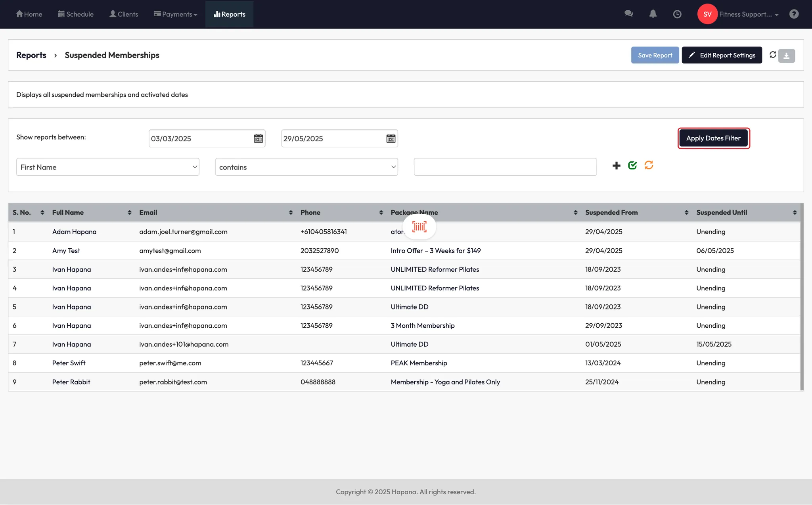Image resolution: width=812 pixels, height=505 pixels.
Task: Open the chat messages icon
Action: pyautogui.click(x=628, y=14)
